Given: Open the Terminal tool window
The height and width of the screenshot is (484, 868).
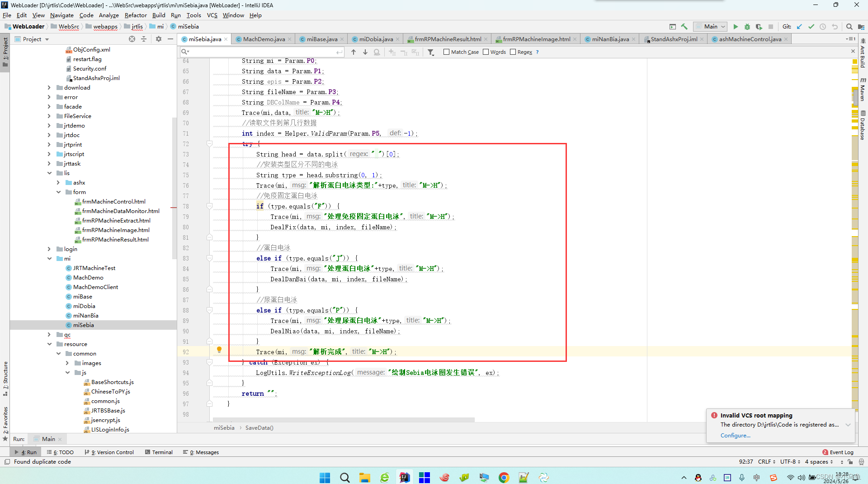Looking at the screenshot, I should [159, 452].
